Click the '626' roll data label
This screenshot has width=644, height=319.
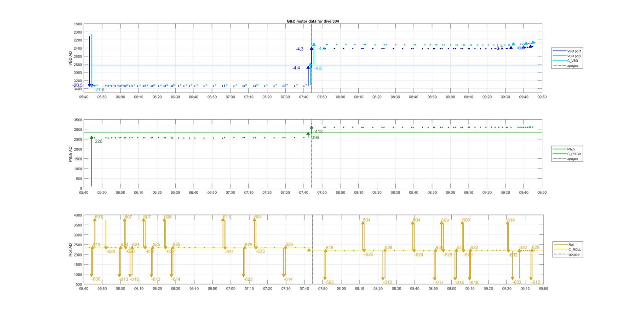[x=289, y=245]
